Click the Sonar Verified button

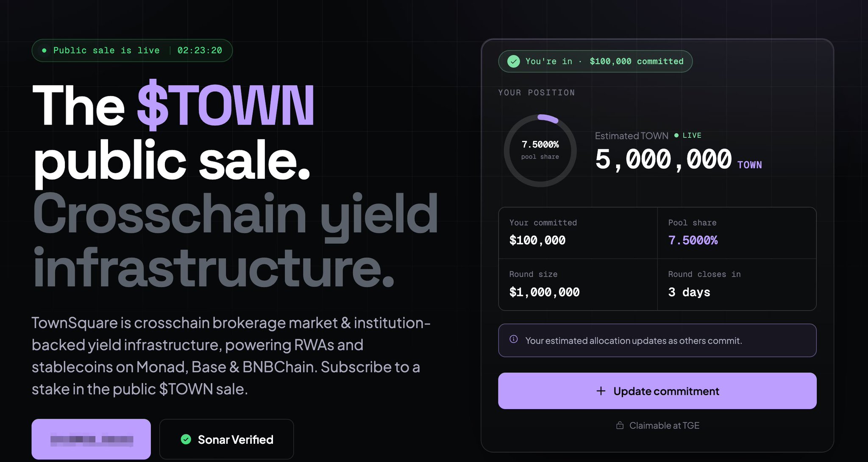(226, 439)
